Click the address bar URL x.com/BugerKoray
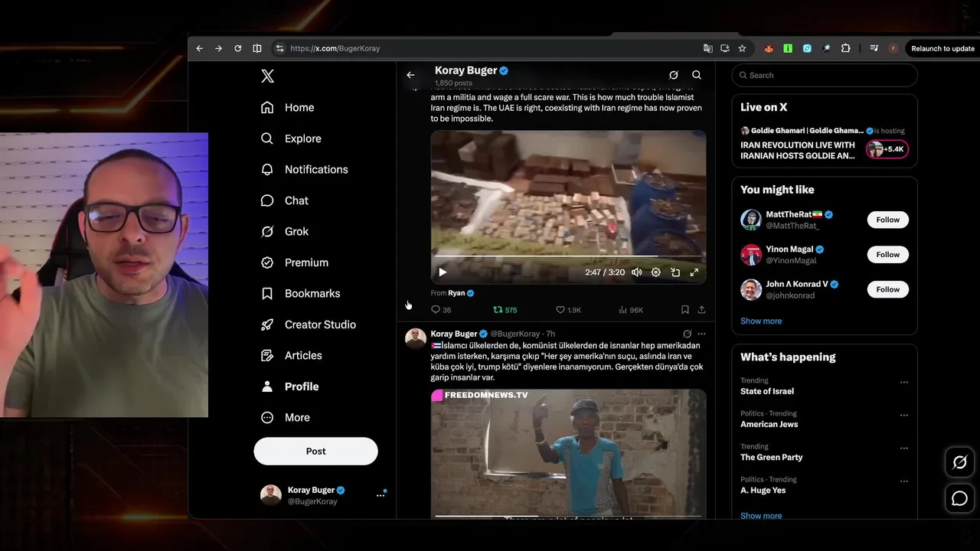980x551 pixels. coord(335,48)
